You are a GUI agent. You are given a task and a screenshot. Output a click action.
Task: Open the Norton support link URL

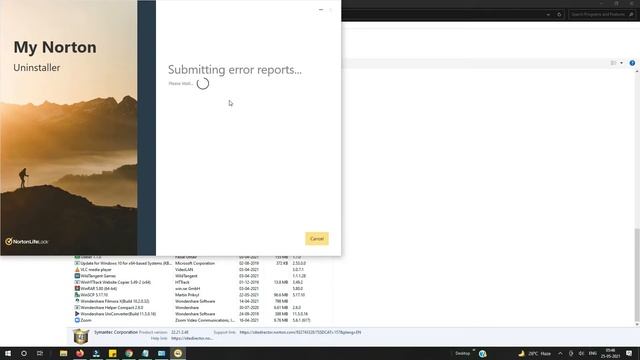point(300,332)
